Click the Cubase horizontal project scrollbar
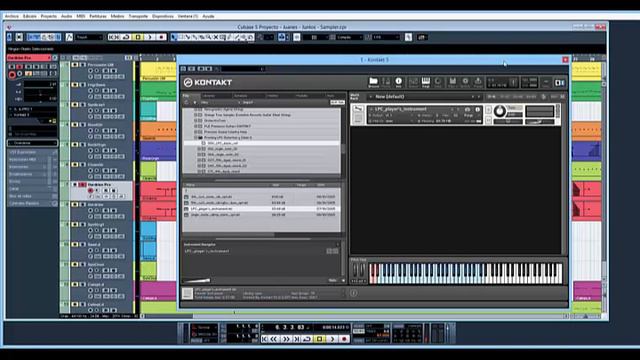 pyautogui.click(x=354, y=316)
